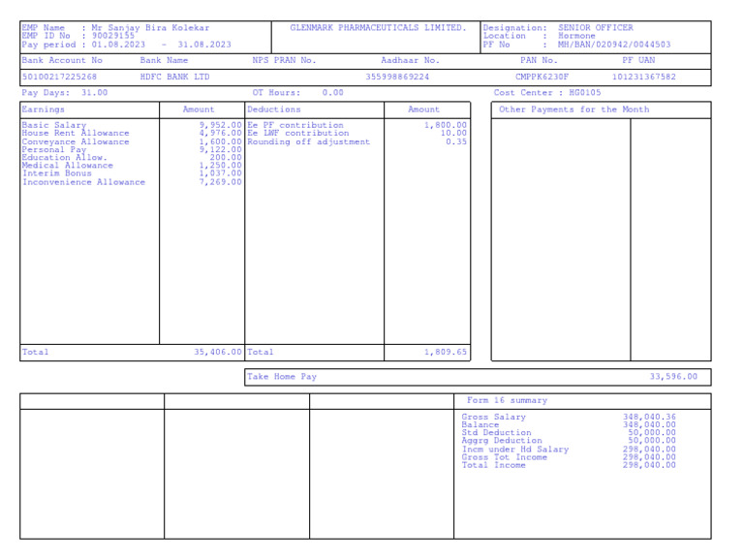Screen dimensions: 744x560
Task: Select the OT Hours value 0.00
Action: [x=332, y=93]
